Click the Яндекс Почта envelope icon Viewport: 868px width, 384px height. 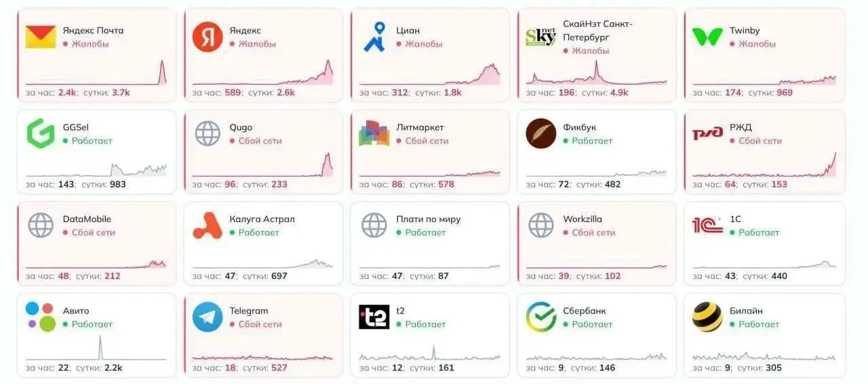click(x=41, y=37)
